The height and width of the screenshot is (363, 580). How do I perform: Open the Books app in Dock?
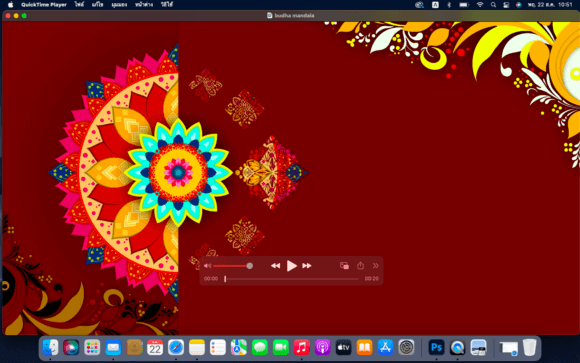point(364,347)
